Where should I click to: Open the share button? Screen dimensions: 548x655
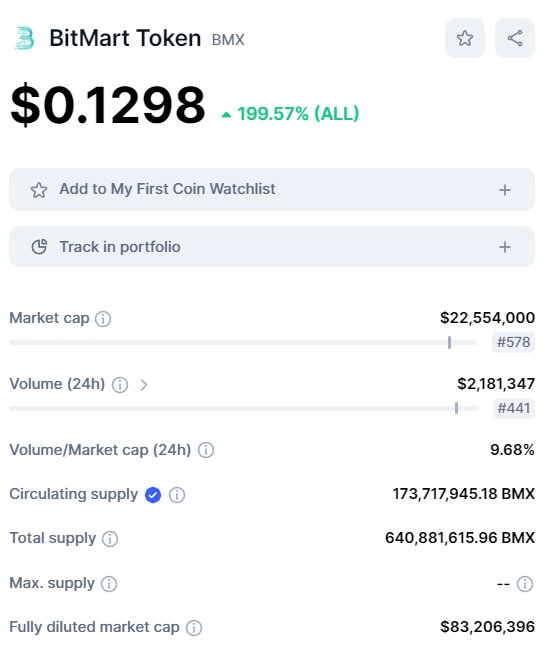pos(515,38)
